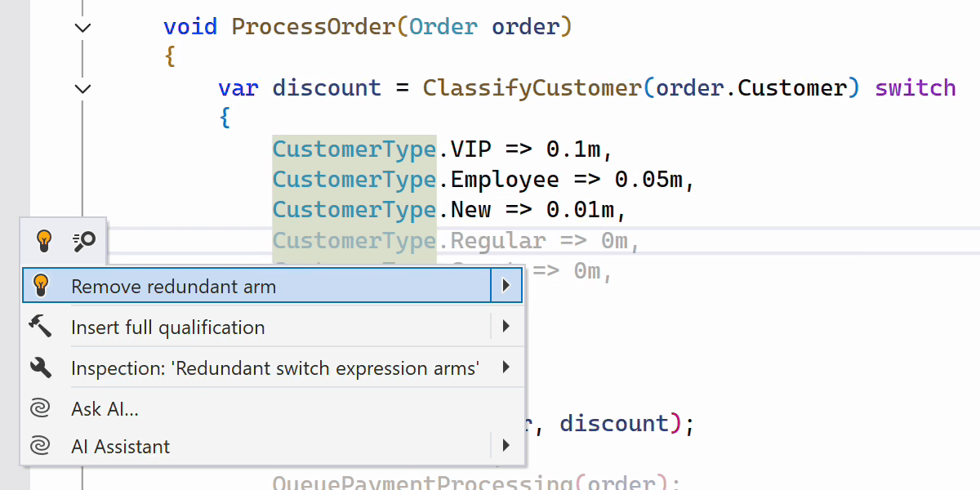Click the lightbulb quick-actions icon in popup header

44,240
